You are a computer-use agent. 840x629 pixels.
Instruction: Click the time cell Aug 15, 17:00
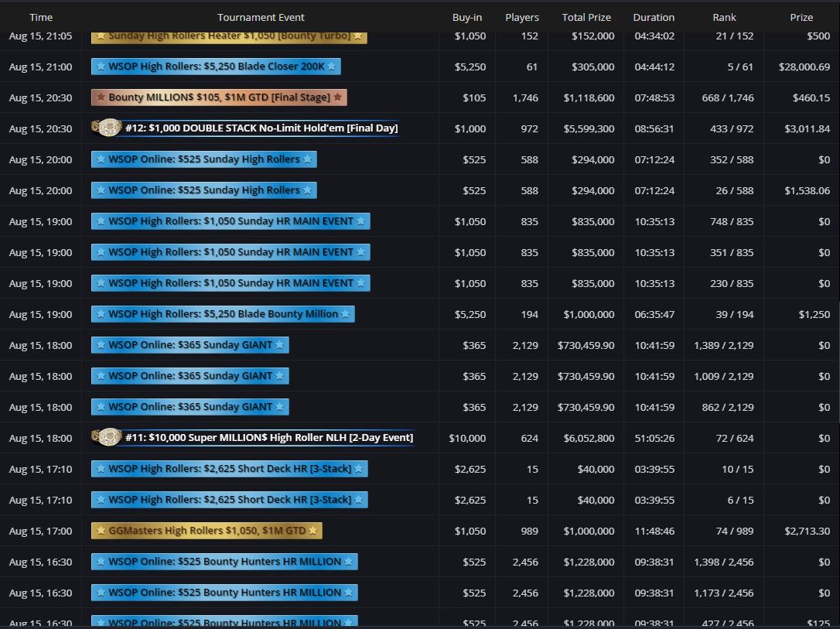click(41, 531)
